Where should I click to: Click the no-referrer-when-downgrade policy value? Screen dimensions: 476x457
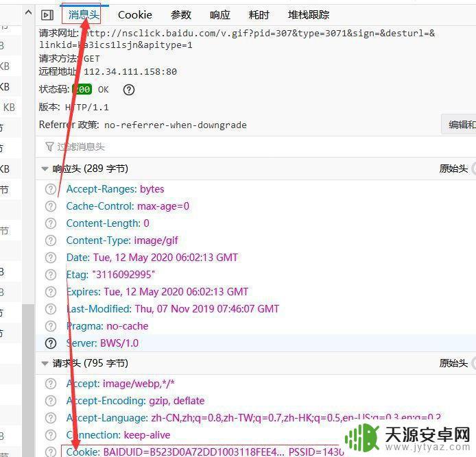point(176,125)
